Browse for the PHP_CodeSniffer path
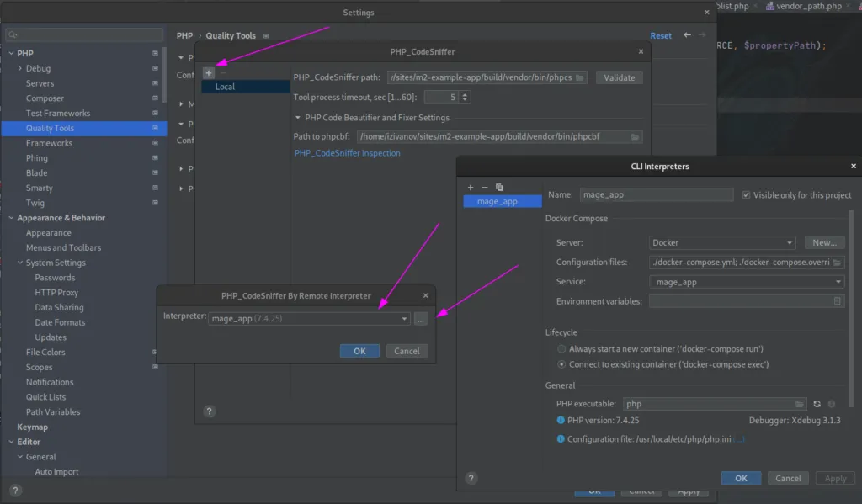This screenshot has height=504, width=862. (578, 77)
